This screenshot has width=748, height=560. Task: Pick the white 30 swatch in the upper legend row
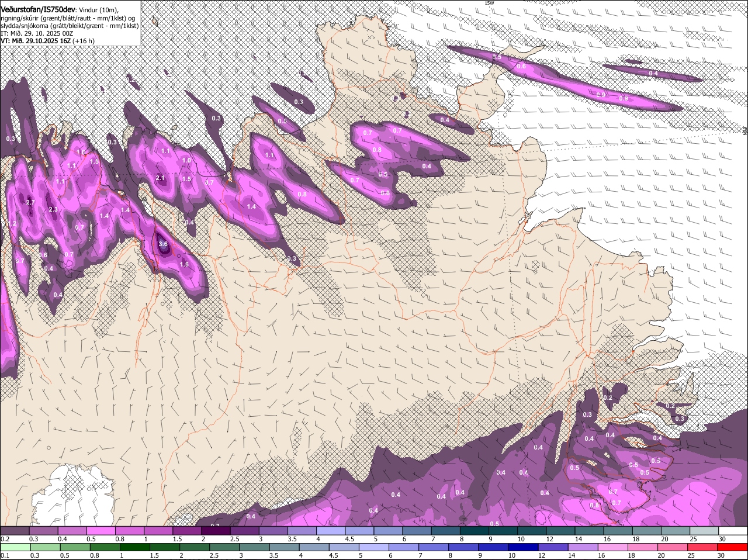click(x=733, y=531)
